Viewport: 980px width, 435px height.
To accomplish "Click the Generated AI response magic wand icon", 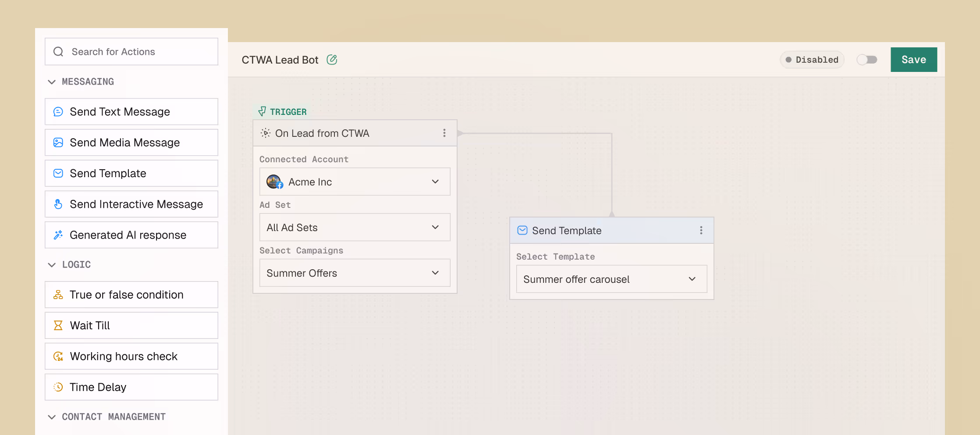I will (58, 235).
